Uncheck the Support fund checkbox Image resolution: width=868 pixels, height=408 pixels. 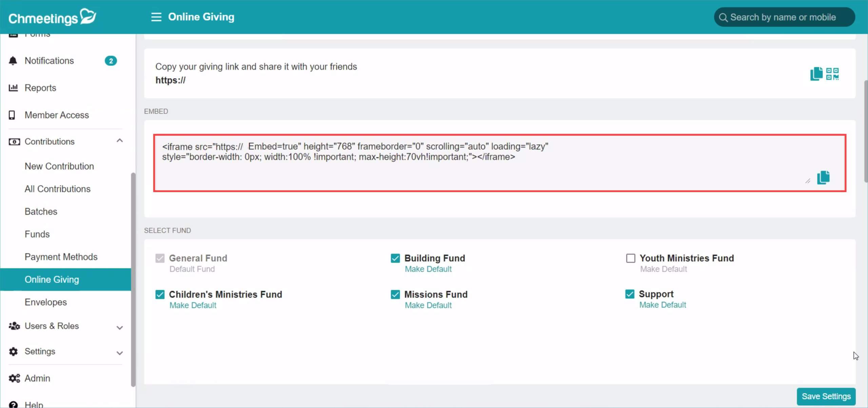(630, 294)
